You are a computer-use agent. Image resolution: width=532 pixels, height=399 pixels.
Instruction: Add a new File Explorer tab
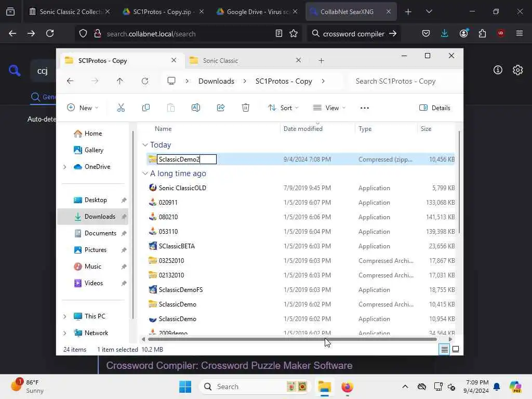coord(321,61)
